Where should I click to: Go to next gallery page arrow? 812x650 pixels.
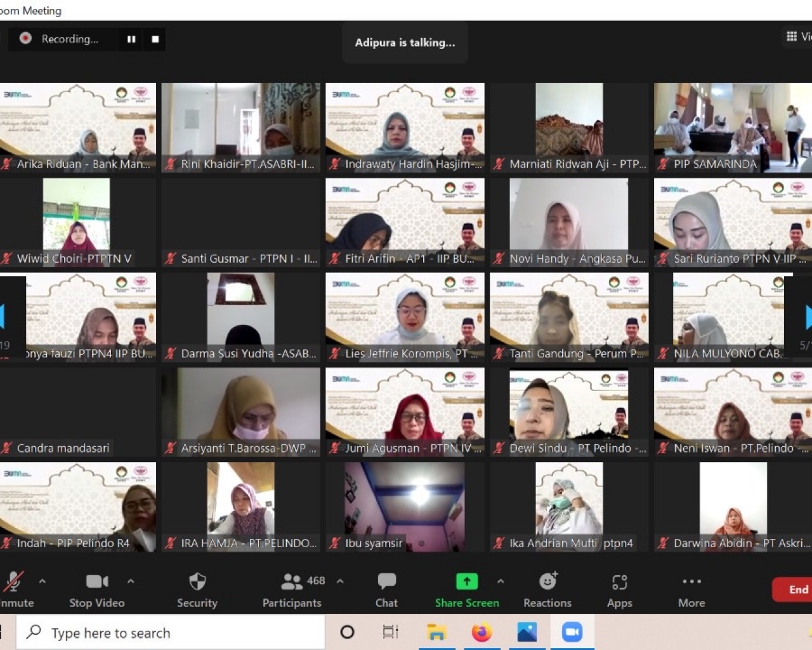pos(807,317)
